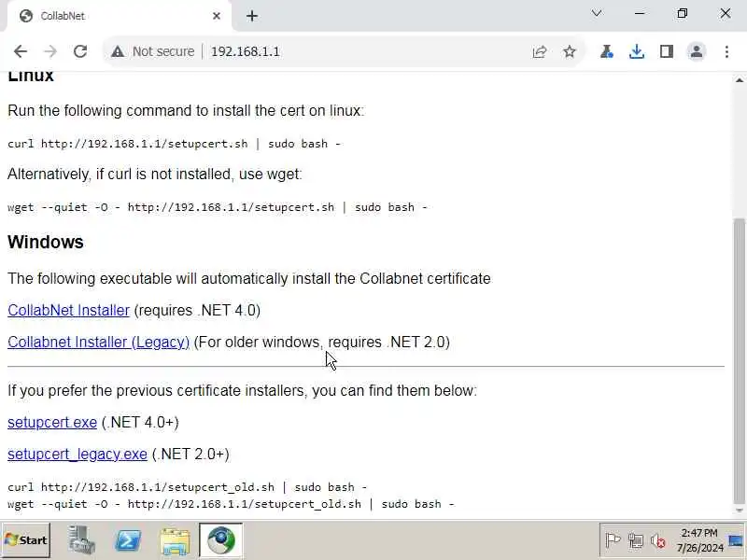Open Chrome three-dot menu
Viewport: 747px width, 560px height.
(726, 51)
